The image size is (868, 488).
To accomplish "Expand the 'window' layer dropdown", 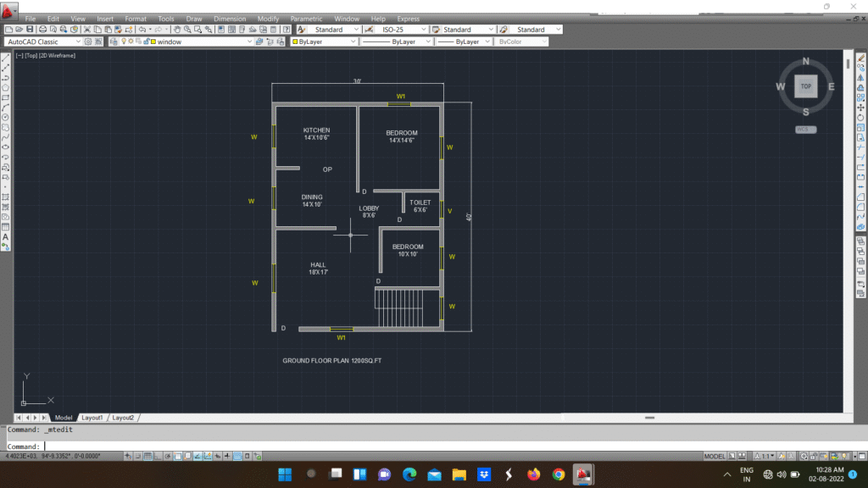I will click(x=249, y=42).
